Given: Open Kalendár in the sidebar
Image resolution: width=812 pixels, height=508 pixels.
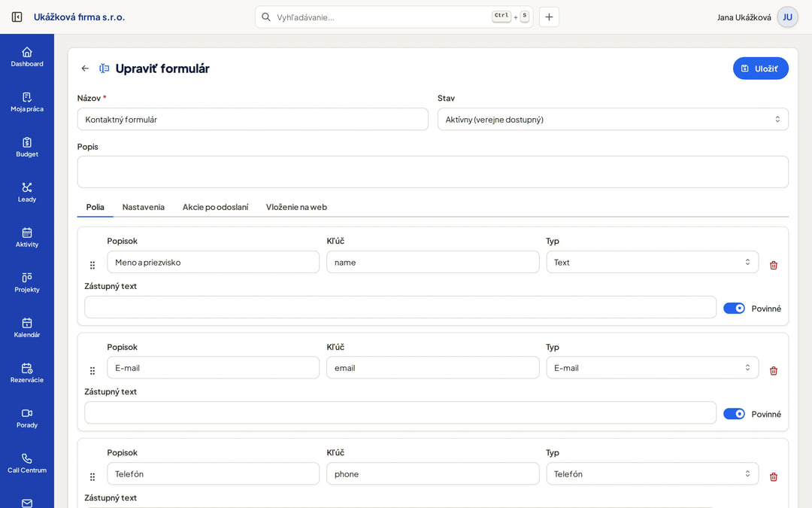Looking at the screenshot, I should coord(27,327).
